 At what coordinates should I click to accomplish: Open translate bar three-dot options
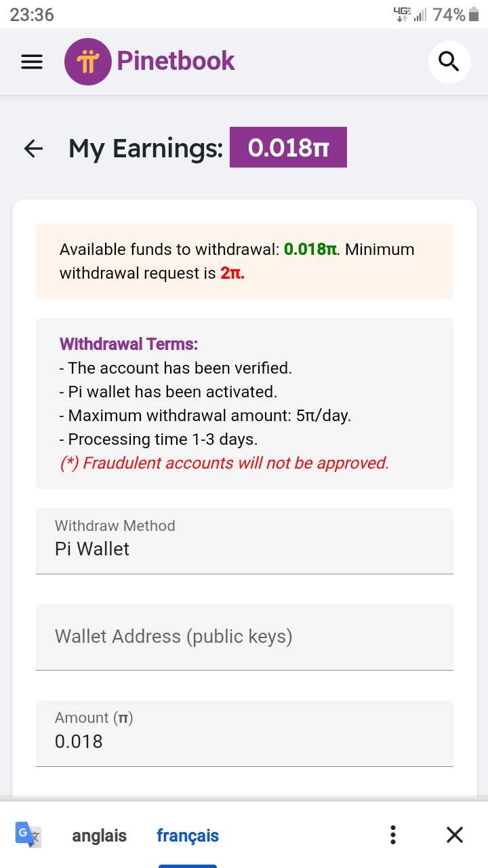click(393, 835)
